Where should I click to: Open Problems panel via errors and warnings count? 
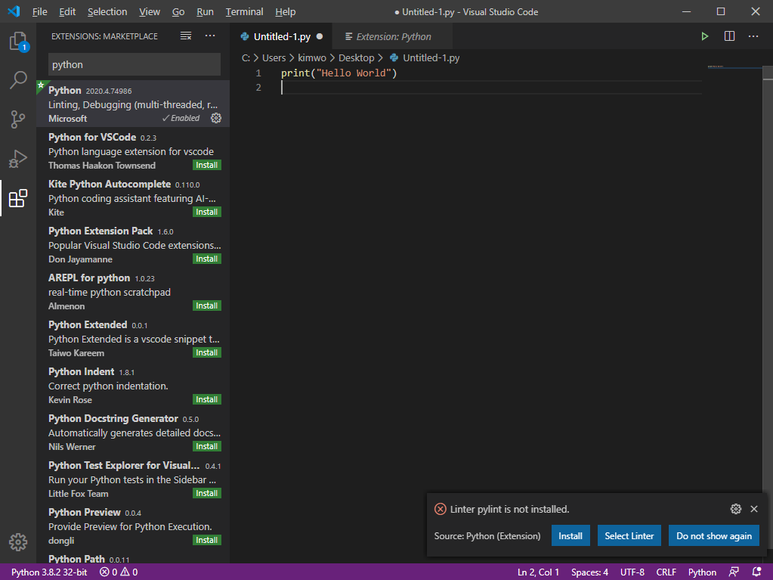tap(118, 572)
